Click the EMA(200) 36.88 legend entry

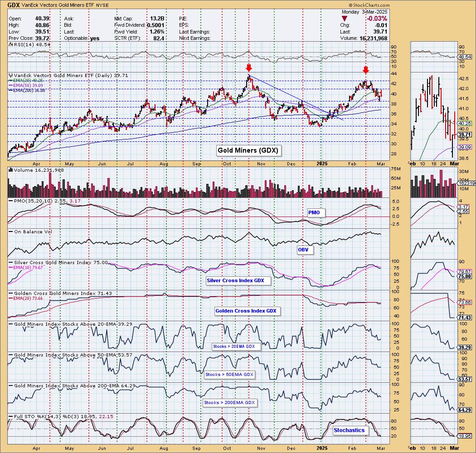(x=27, y=91)
